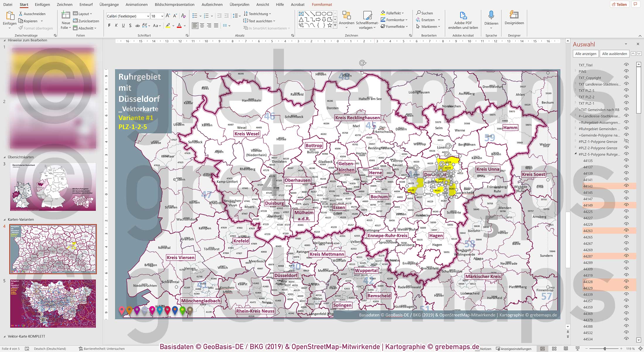644x352 pixels.
Task: Apply bold formatting with the F icon
Action: pos(109,25)
